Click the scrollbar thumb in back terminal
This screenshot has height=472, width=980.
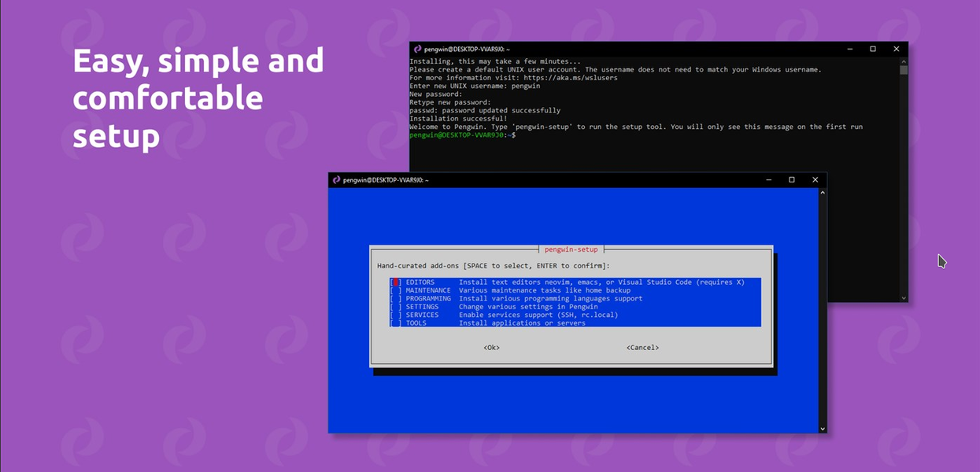tap(904, 69)
